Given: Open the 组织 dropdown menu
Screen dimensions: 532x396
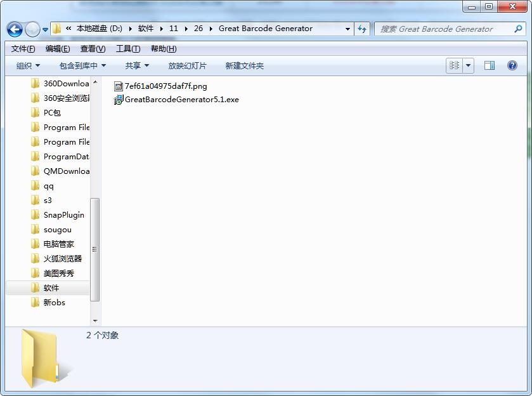Looking at the screenshot, I should point(28,65).
